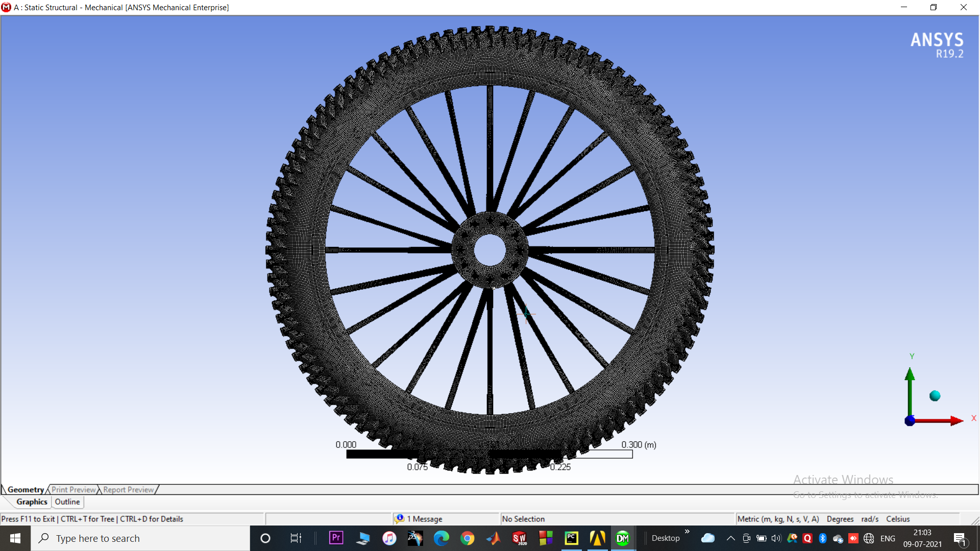Viewport: 980px width, 551px height.
Task: Switch to DesignModeler DM taskbar icon
Action: pos(623,538)
